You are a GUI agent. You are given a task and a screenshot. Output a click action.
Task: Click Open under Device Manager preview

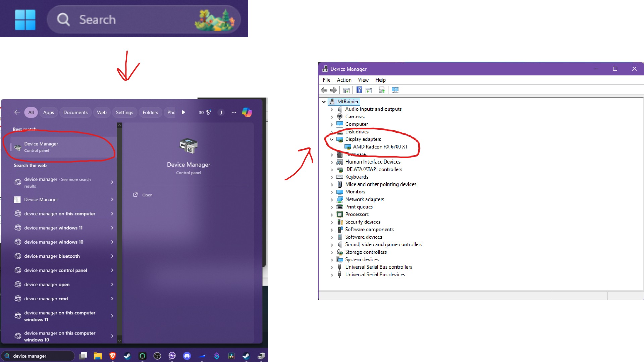point(147,195)
